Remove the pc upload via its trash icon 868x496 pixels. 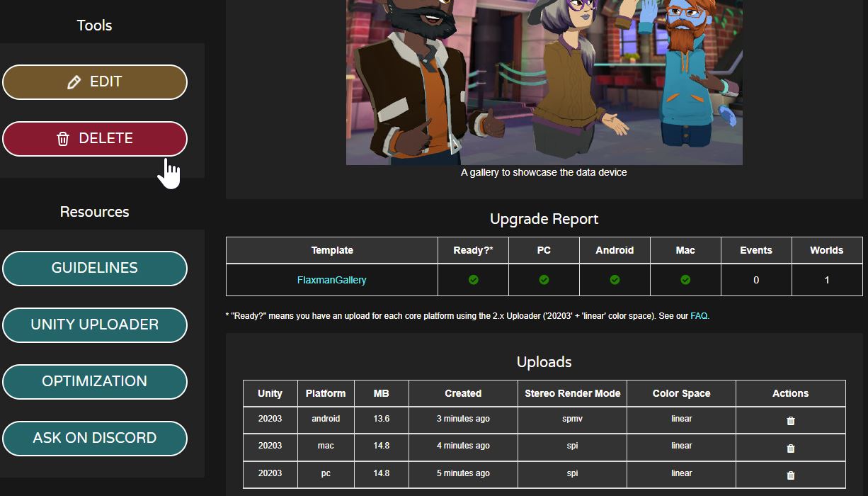click(790, 475)
